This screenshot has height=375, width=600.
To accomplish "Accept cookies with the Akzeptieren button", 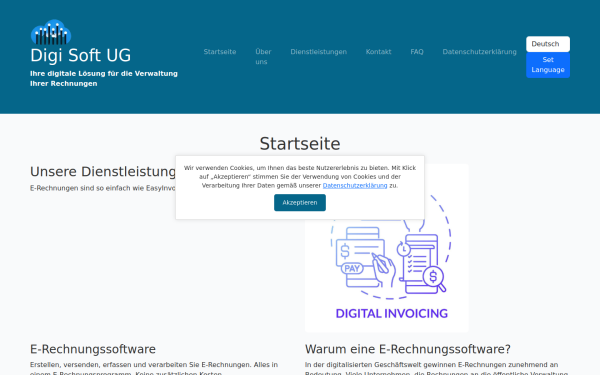I will tap(300, 202).
